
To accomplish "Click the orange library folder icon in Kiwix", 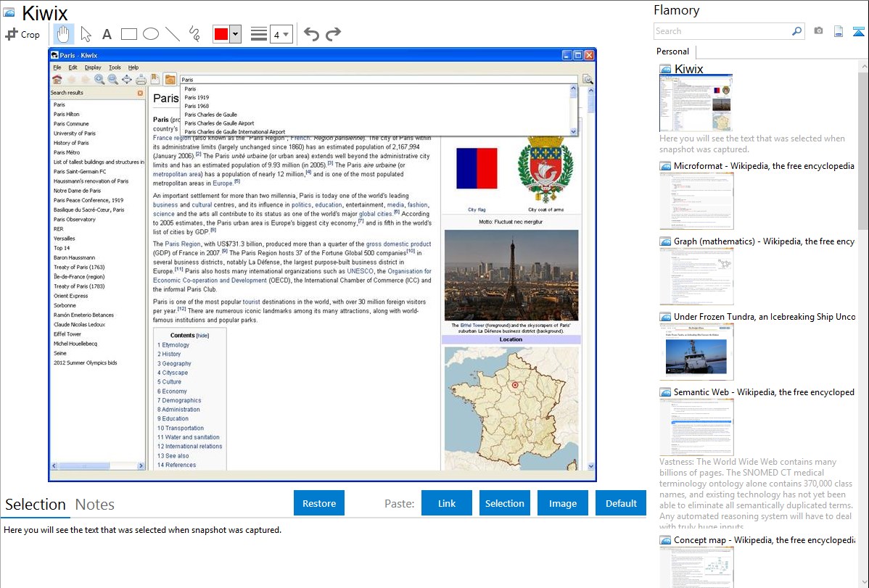I will click(x=170, y=80).
